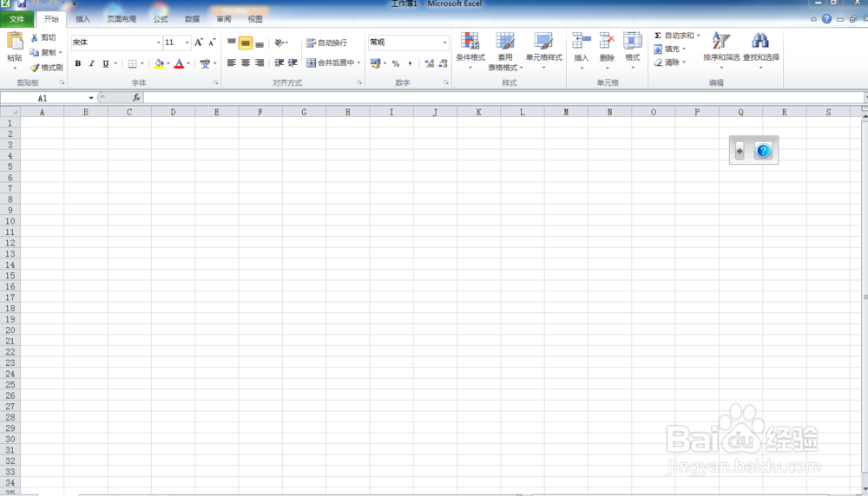Increase font size with the large A icon
The width and height of the screenshot is (868, 496).
point(198,42)
